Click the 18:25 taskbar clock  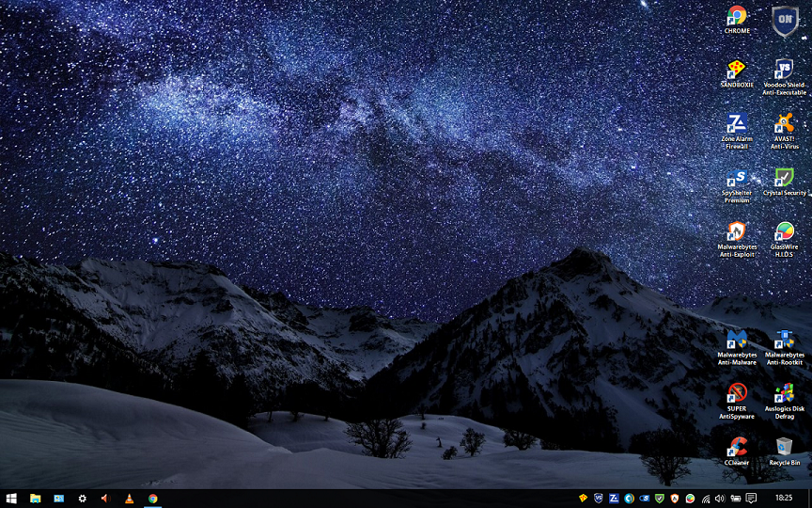point(784,498)
